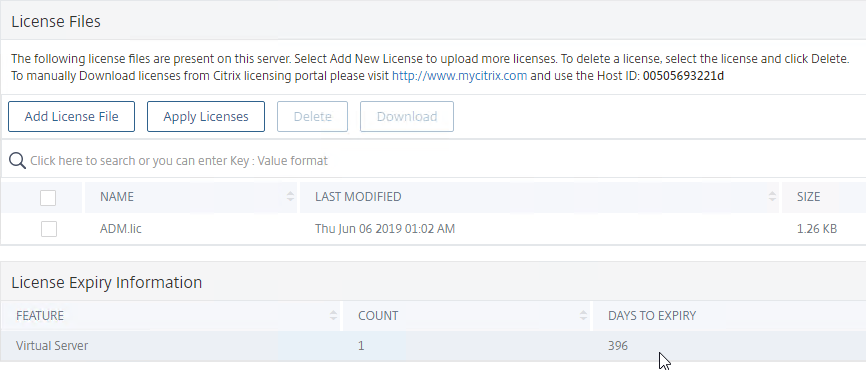Click Apply Licenses button
This screenshot has width=866, height=370.
click(205, 117)
